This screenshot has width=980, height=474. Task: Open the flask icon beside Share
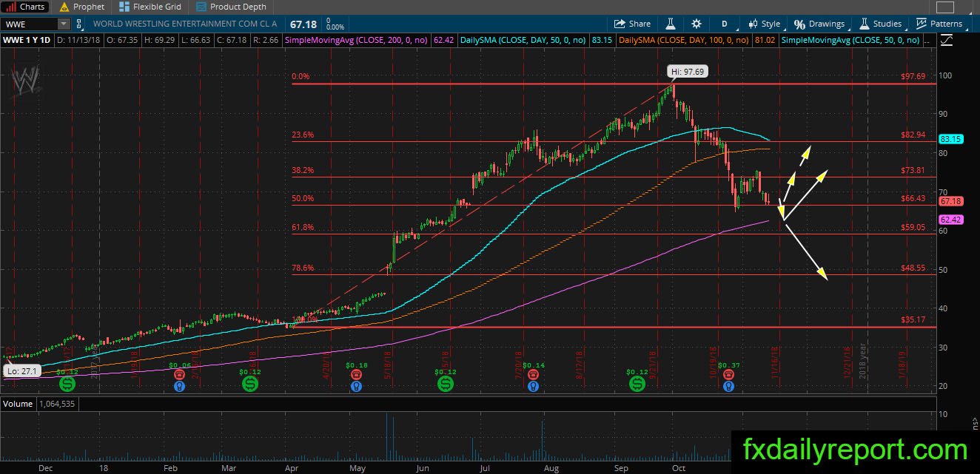point(671,24)
